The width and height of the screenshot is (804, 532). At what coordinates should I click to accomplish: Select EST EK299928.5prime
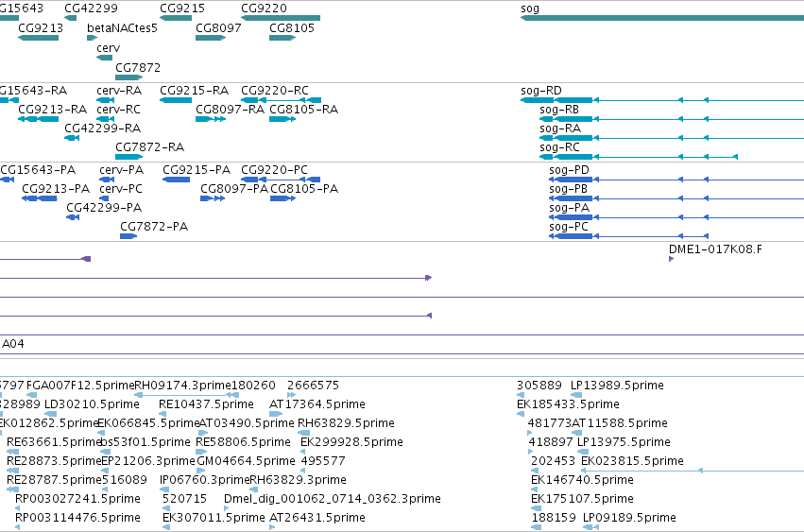(303, 452)
